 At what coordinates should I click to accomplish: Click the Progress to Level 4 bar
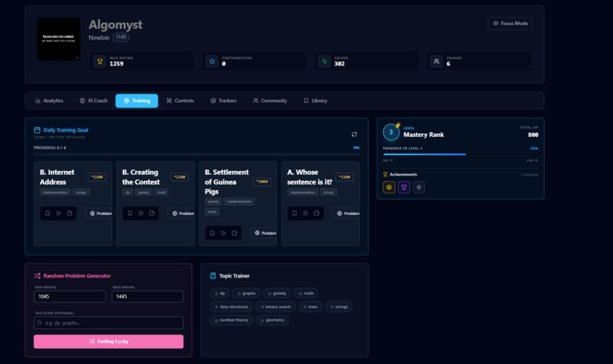point(461,154)
